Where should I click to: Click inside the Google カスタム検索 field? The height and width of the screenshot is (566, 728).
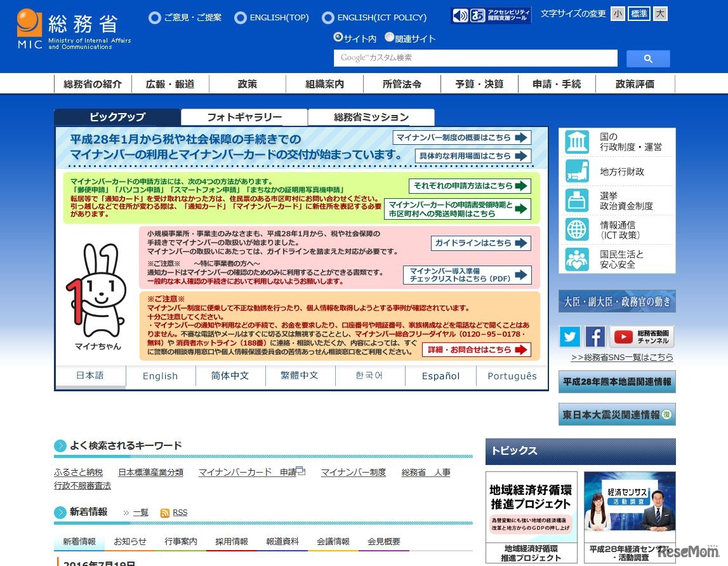(476, 58)
